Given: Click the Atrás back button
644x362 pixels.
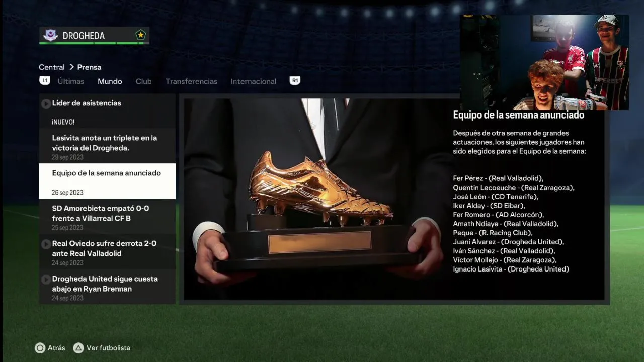Looking at the screenshot, I should (50, 348).
